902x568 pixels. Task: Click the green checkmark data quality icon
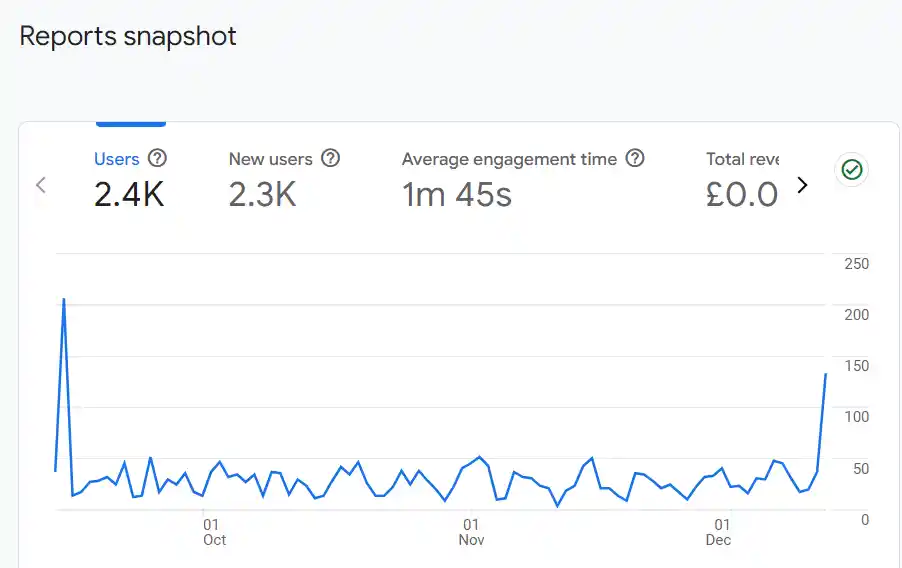click(851, 170)
